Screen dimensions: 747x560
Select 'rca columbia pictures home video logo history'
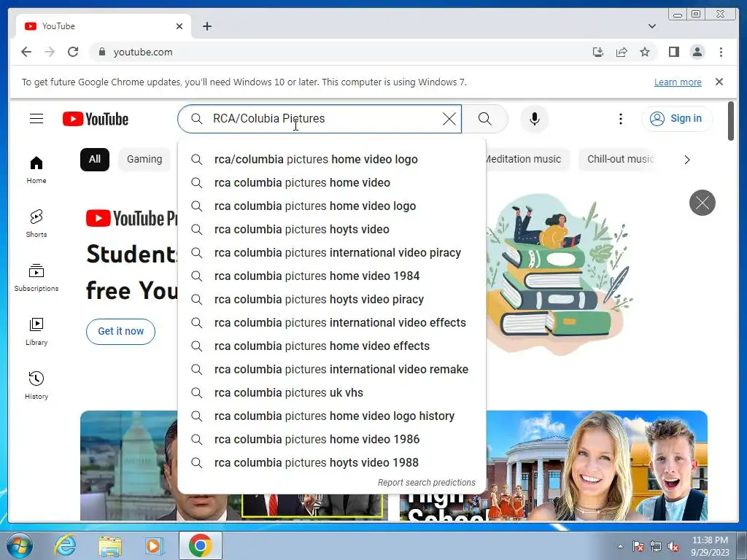(332, 416)
